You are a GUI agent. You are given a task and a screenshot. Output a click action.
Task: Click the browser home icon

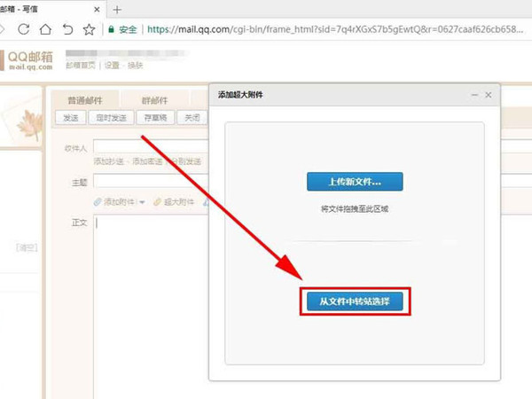(x=43, y=29)
